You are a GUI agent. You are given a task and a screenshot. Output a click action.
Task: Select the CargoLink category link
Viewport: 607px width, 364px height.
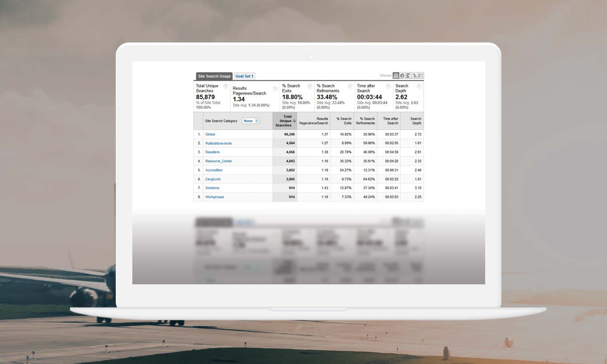(x=213, y=179)
